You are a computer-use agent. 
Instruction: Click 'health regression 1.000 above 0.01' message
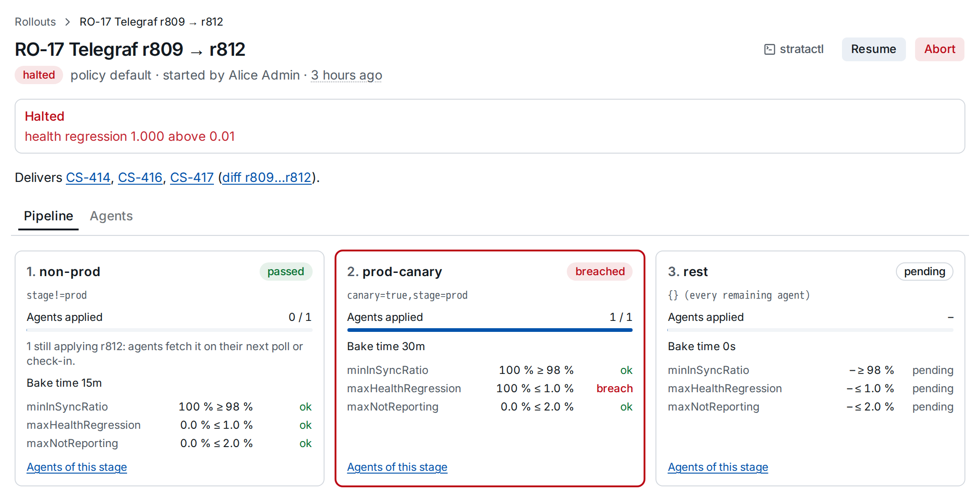[x=130, y=136]
